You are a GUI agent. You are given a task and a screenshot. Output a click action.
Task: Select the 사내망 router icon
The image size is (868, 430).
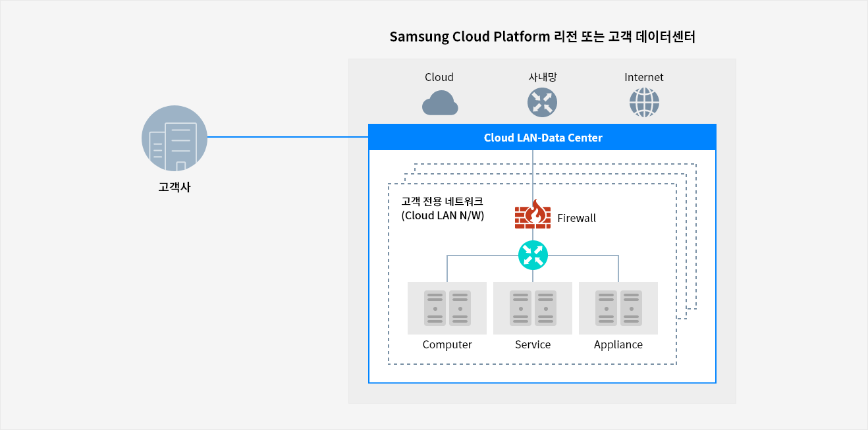tap(541, 102)
